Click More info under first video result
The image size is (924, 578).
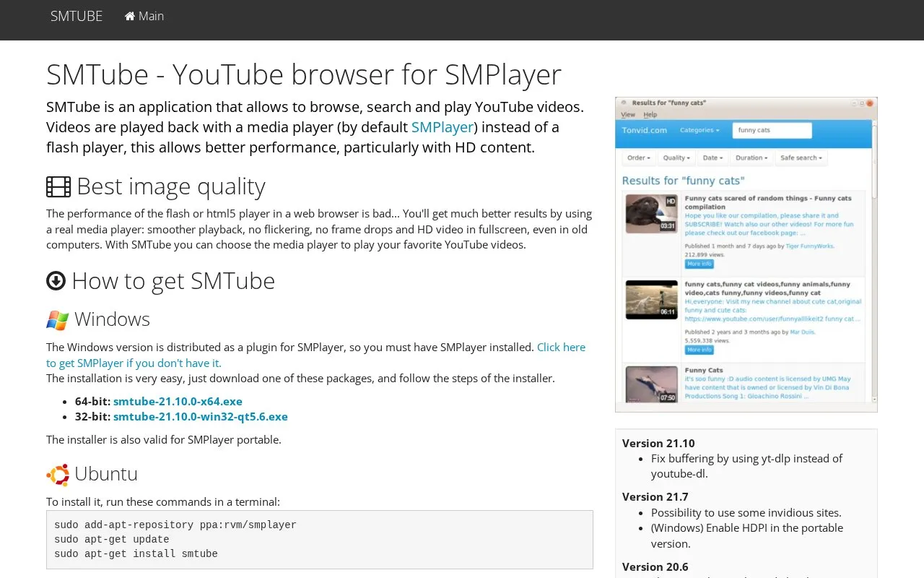[x=699, y=264]
